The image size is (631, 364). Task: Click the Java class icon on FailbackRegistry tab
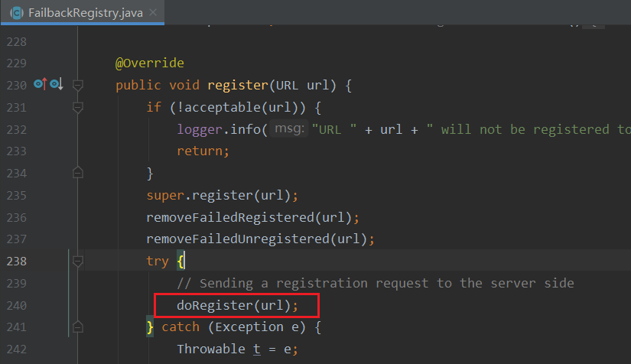coord(15,13)
